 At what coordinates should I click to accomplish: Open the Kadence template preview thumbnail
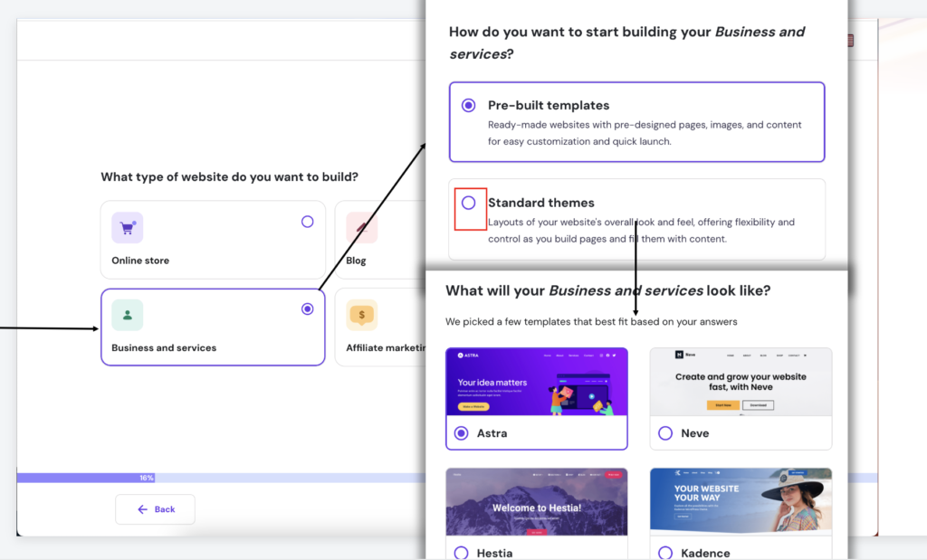741,501
